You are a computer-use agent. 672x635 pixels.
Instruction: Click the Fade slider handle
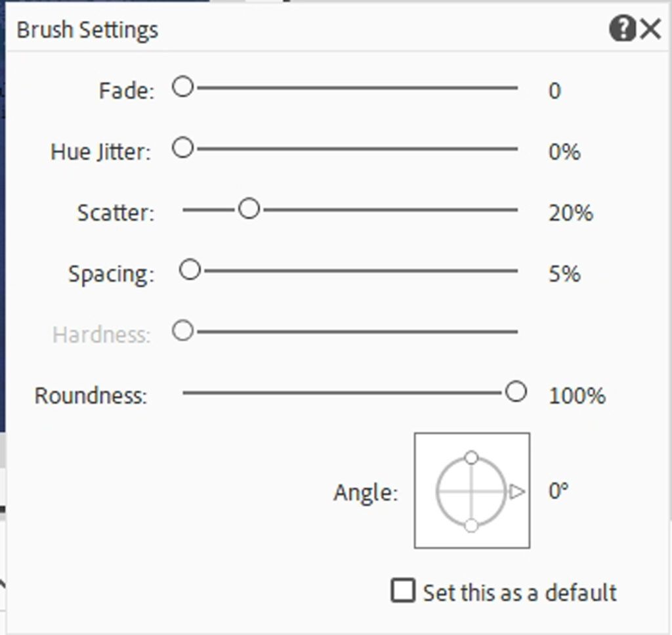[x=182, y=85]
